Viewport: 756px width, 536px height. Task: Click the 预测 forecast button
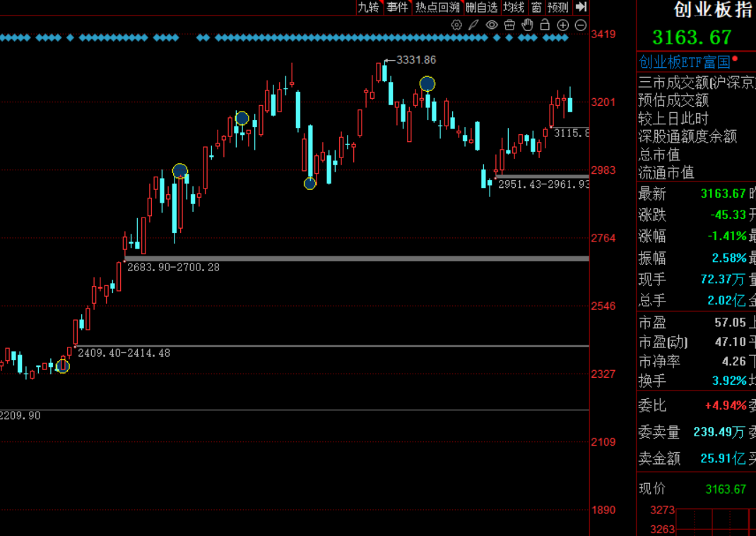pyautogui.click(x=558, y=7)
